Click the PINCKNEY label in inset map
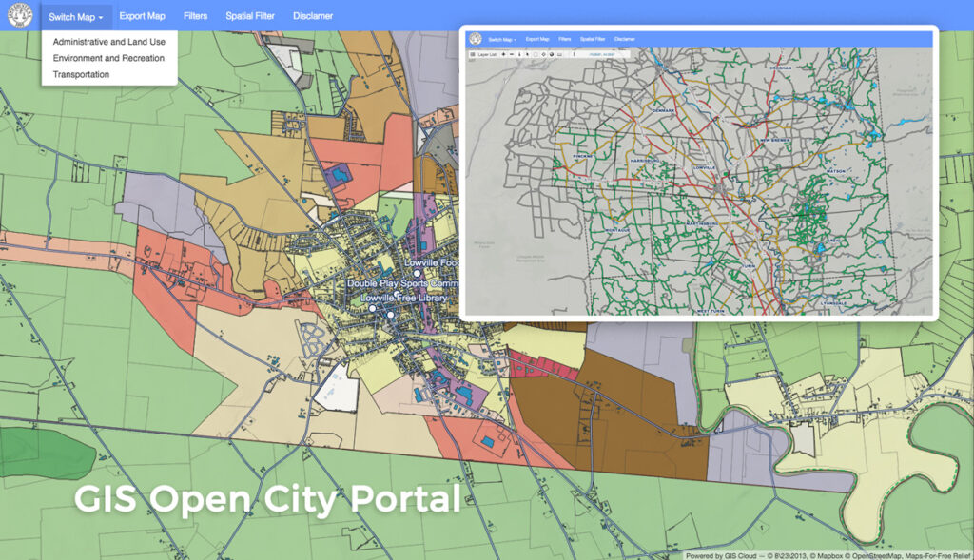This screenshot has height=560, width=974. click(583, 156)
